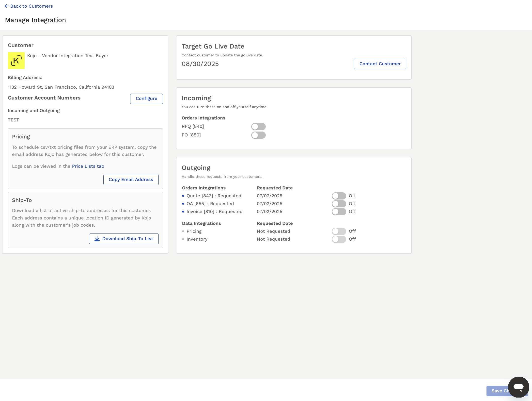
Task: Click the 08/30/2025 go live date
Action: 200,64
